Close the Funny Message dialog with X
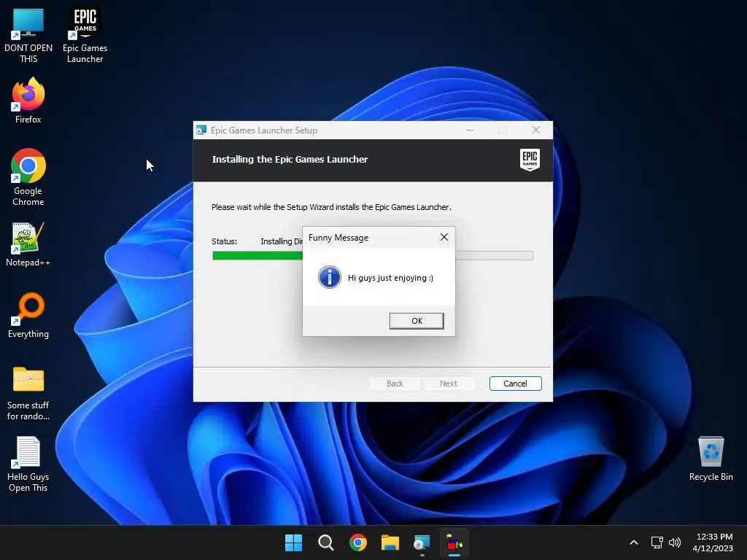 [x=444, y=237]
